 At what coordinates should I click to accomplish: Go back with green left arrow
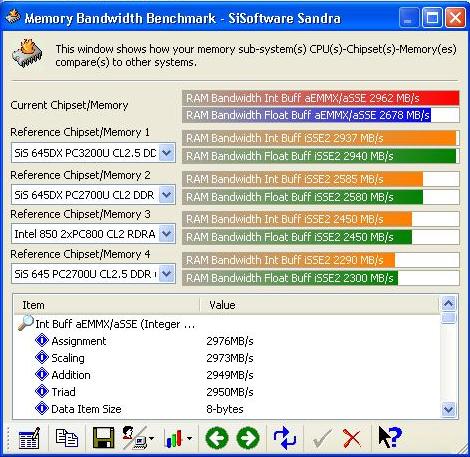[217, 438]
